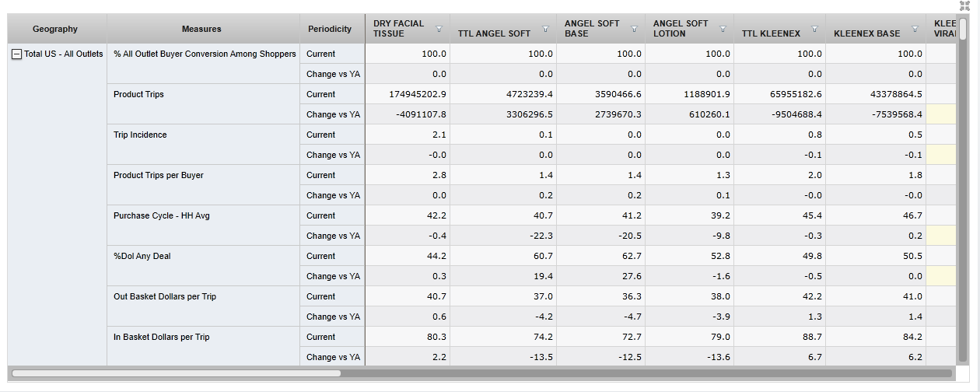The height and width of the screenshot is (392, 980).
Task: Click the In Basket Dollars per Trip measure
Action: pyautogui.click(x=161, y=337)
